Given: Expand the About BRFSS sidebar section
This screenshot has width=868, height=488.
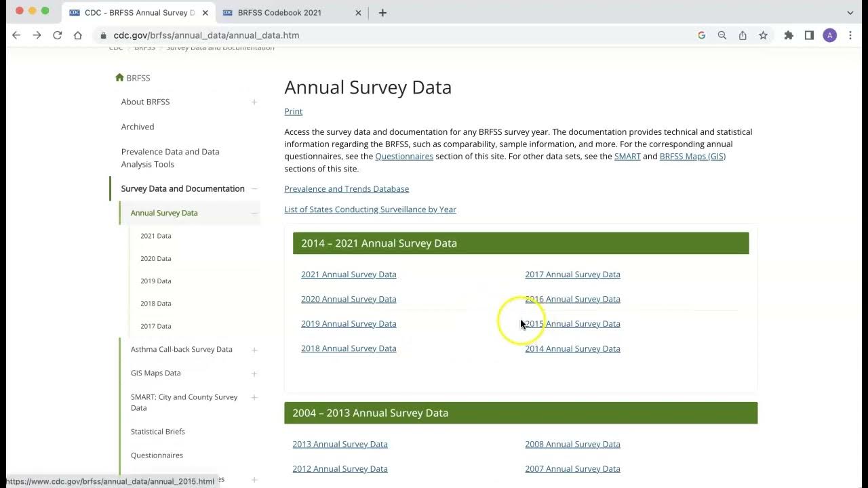Looking at the screenshot, I should coord(254,102).
